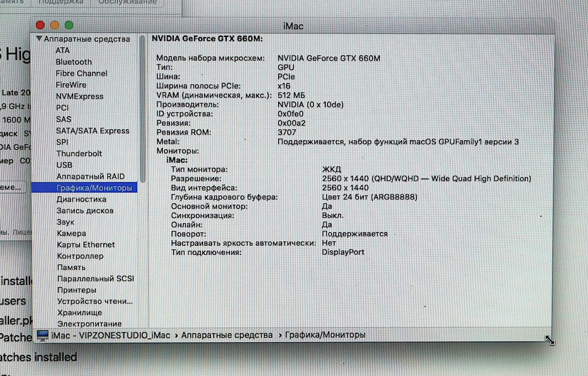Click the sidebar vertical scrollbar
This screenshot has width=588, height=376.
click(142, 109)
